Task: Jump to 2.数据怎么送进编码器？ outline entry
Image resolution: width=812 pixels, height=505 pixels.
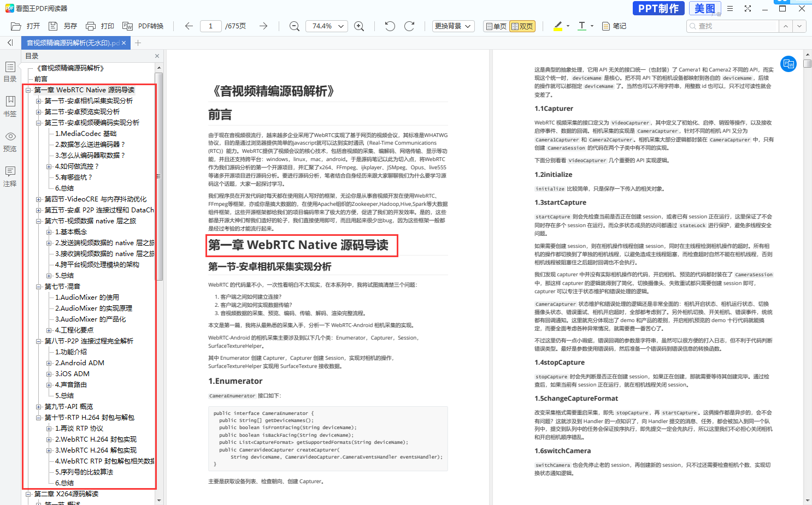Action: click(90, 145)
